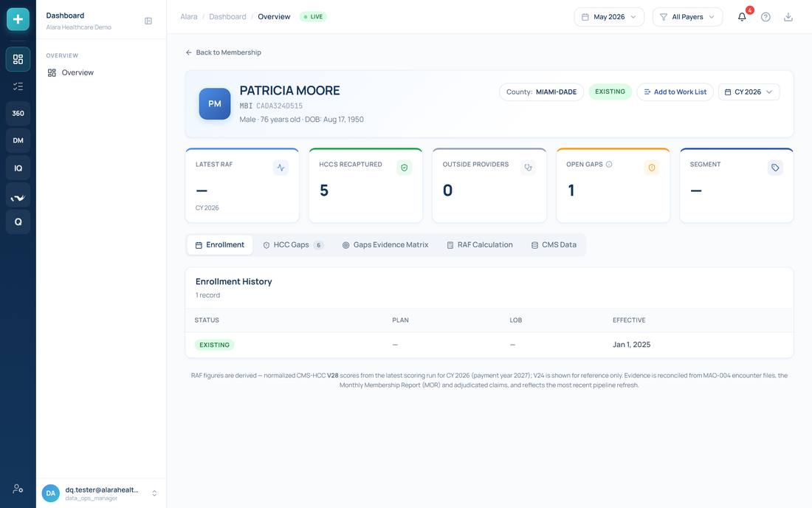
Task: Click the download icon in top bar
Action: tap(788, 16)
